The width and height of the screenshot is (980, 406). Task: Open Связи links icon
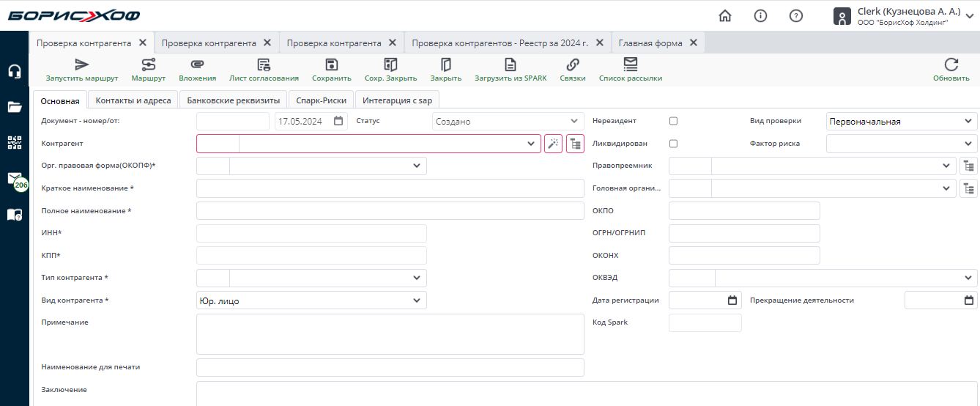pyautogui.click(x=572, y=65)
